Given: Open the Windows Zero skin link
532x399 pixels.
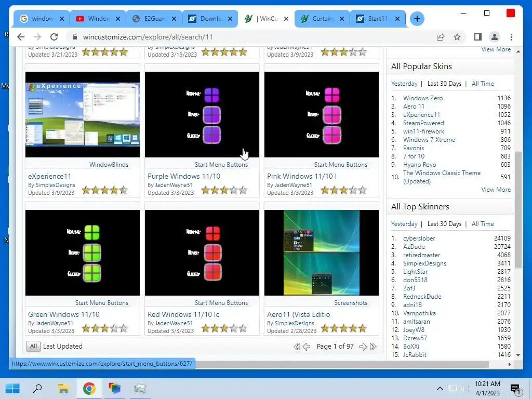Looking at the screenshot, I should (x=423, y=98).
